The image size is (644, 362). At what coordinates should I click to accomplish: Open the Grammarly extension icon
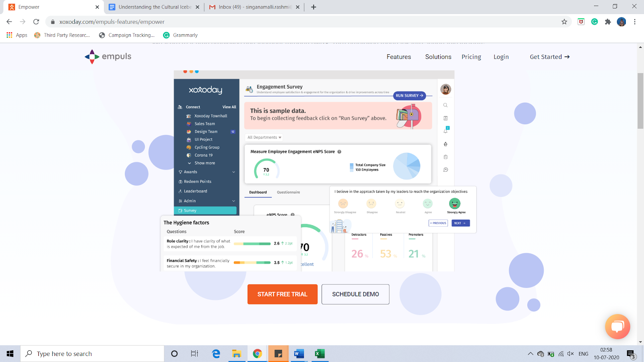coord(594,22)
